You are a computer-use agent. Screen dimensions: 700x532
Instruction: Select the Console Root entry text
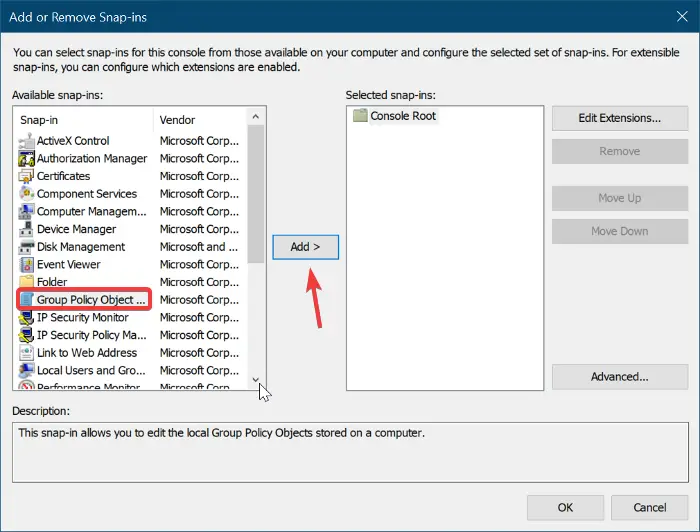(403, 116)
